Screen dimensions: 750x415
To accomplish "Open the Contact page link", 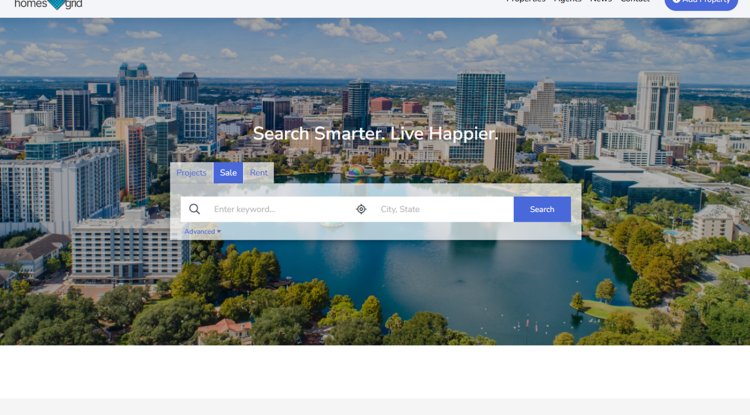I will tap(635, 1).
